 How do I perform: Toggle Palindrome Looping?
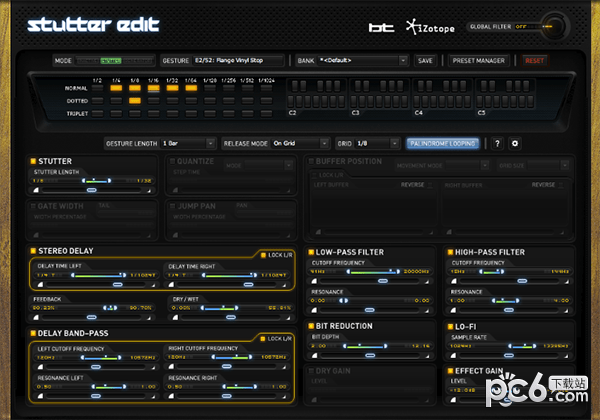click(x=442, y=143)
